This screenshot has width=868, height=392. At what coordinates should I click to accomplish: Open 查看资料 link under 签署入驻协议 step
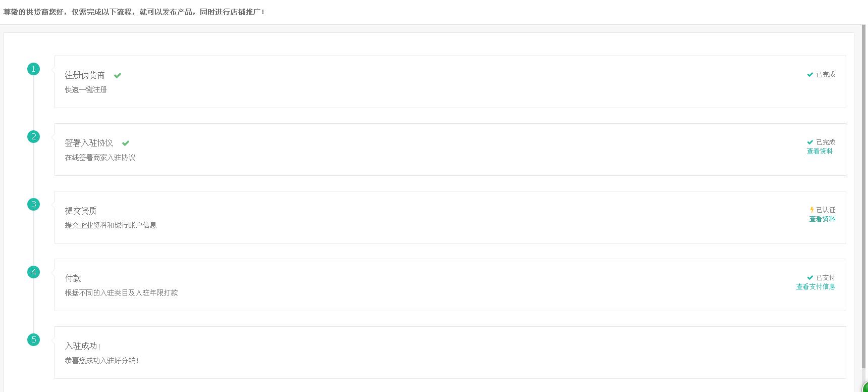click(820, 152)
